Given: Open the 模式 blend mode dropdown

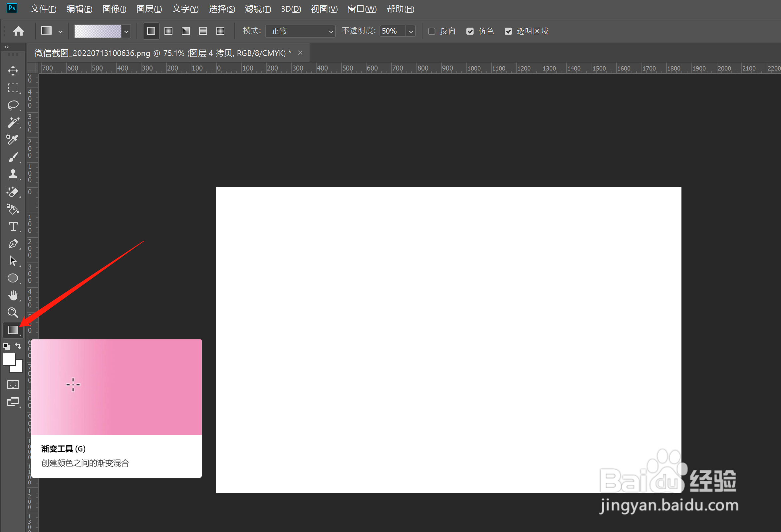Looking at the screenshot, I should (300, 31).
